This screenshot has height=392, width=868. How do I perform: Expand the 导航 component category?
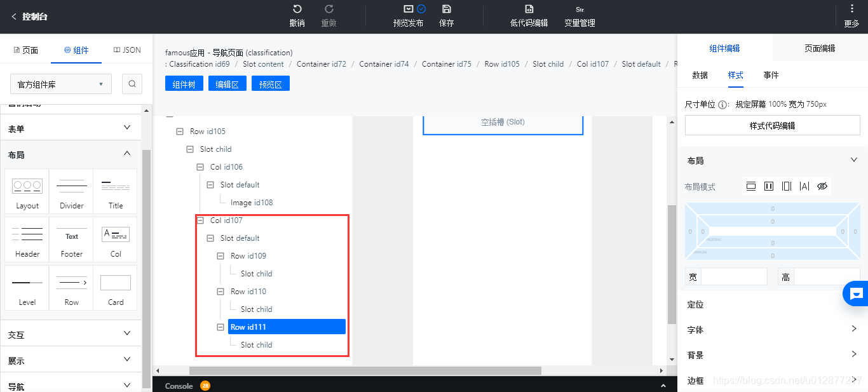click(70, 384)
